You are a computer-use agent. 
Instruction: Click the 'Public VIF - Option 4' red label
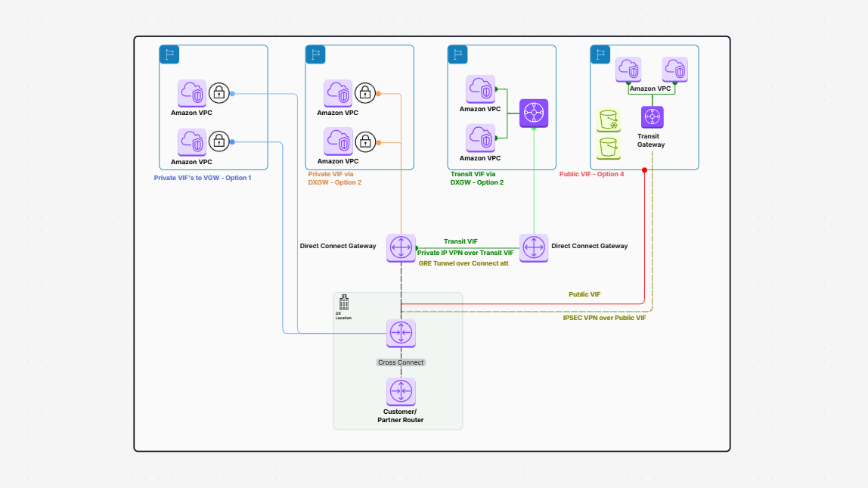[593, 173]
